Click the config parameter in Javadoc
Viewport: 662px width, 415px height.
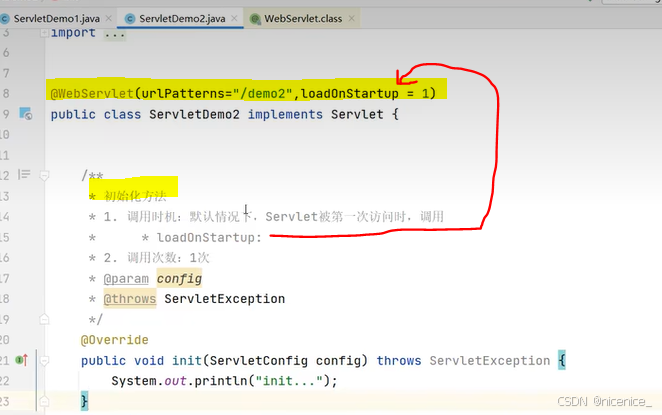coord(179,279)
